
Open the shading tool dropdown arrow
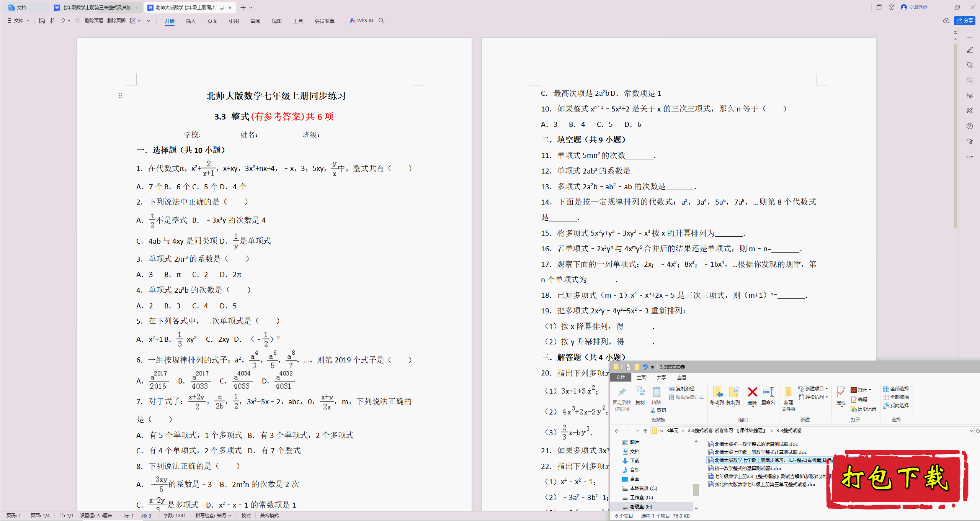tap(139, 21)
